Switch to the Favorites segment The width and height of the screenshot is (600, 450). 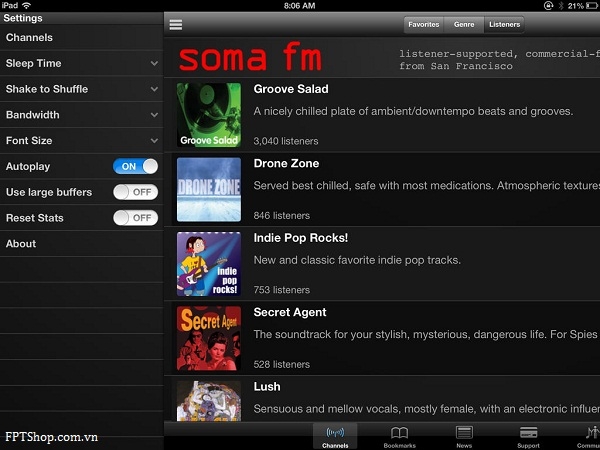pyautogui.click(x=424, y=24)
